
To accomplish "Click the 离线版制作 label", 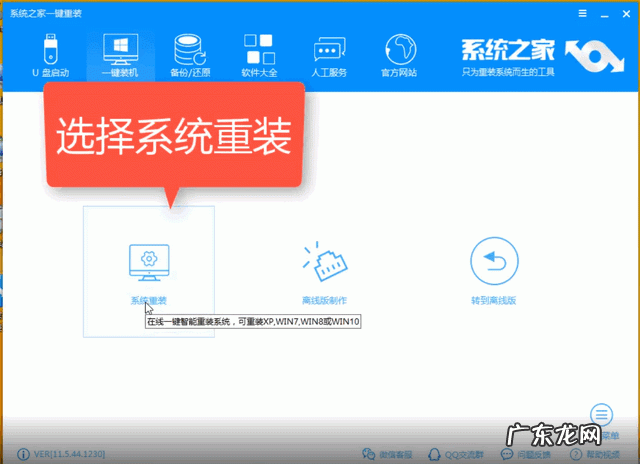I will point(324,301).
